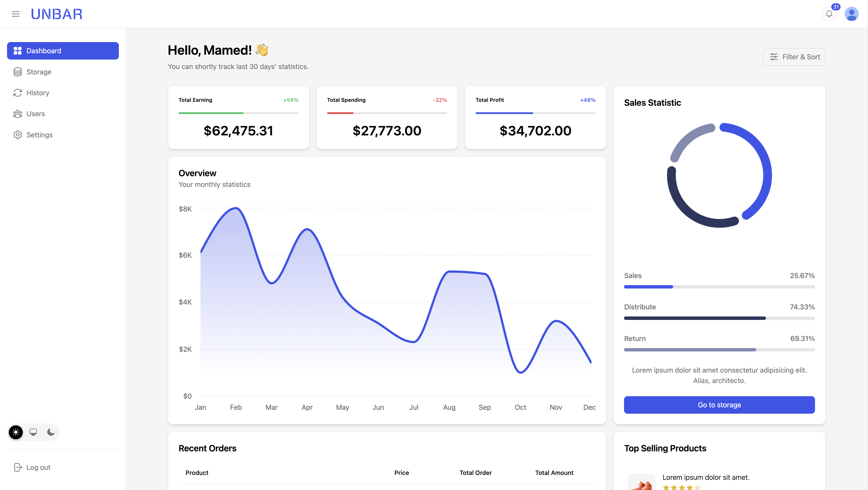Open the Users menu item
The width and height of the screenshot is (868, 490).
(35, 114)
